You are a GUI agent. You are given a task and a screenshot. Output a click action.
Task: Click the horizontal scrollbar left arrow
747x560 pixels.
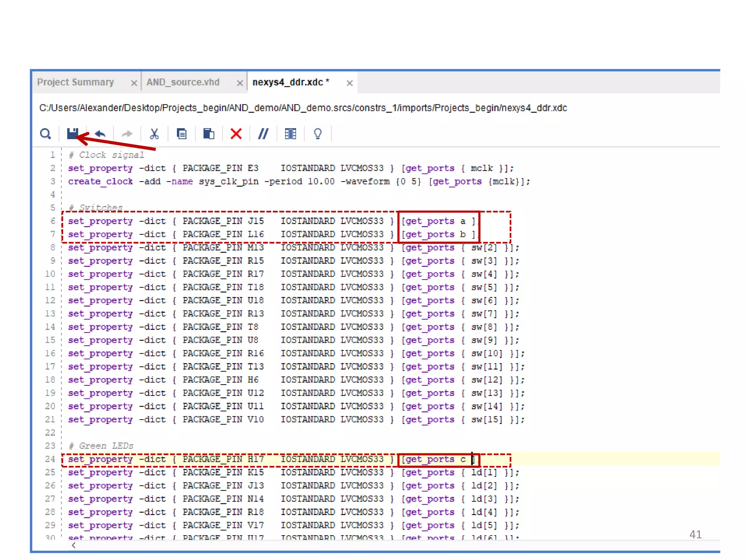tap(74, 545)
